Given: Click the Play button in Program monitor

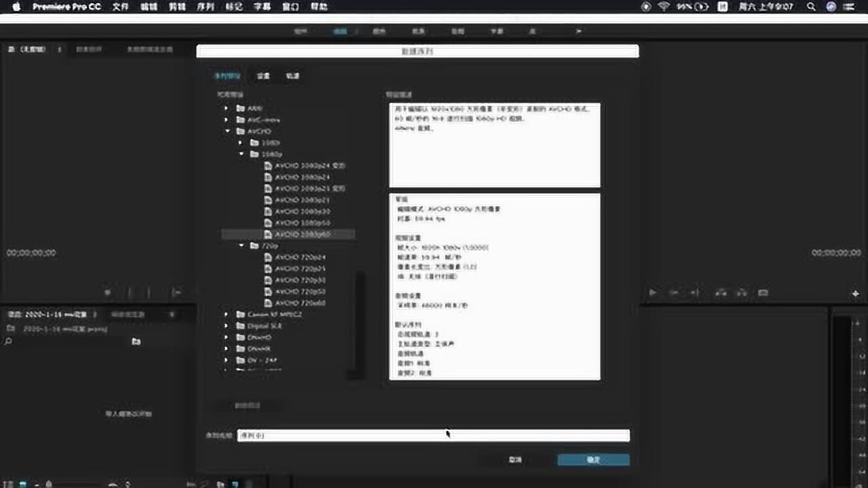Looking at the screenshot, I should 653,293.
